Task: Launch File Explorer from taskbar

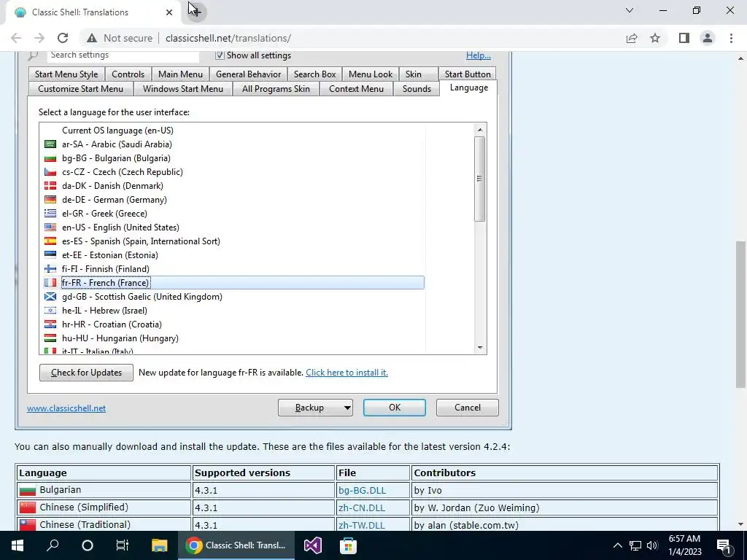Action: pos(159,545)
